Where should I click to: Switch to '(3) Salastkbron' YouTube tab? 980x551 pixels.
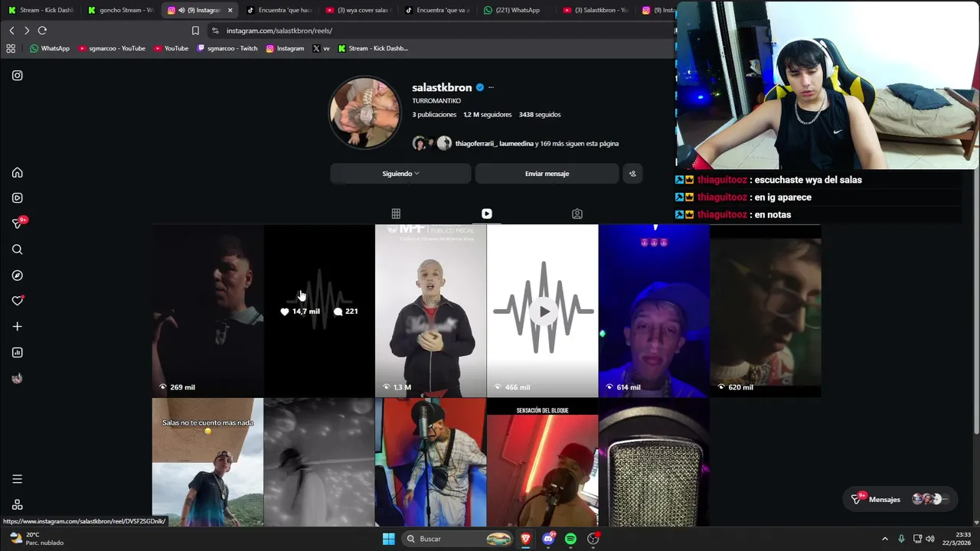click(x=596, y=10)
